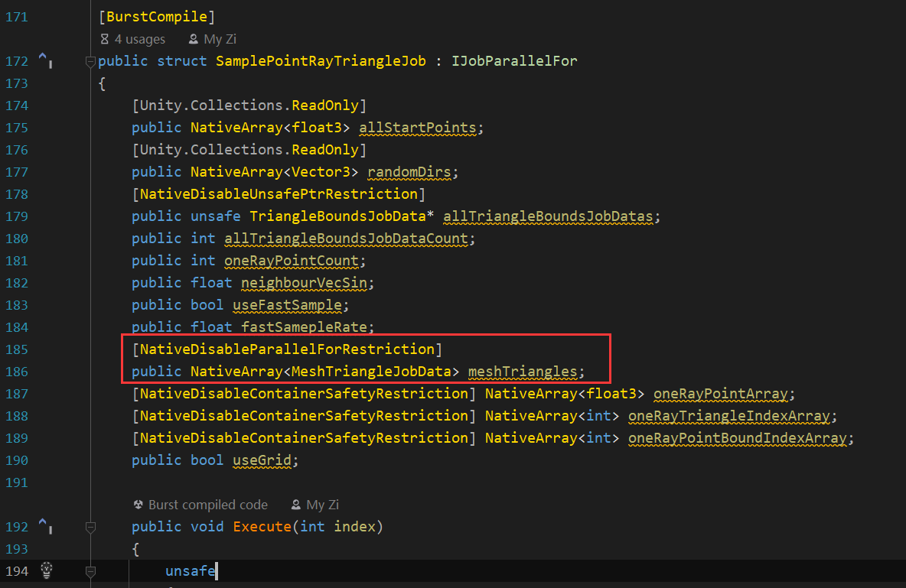
Task: Click the fold marker next to unsafe on line 194
Action: coord(90,570)
